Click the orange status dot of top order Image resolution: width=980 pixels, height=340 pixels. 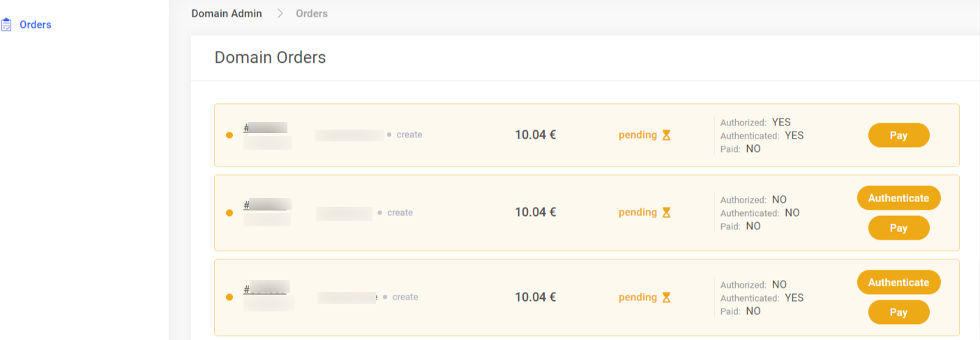(x=229, y=135)
